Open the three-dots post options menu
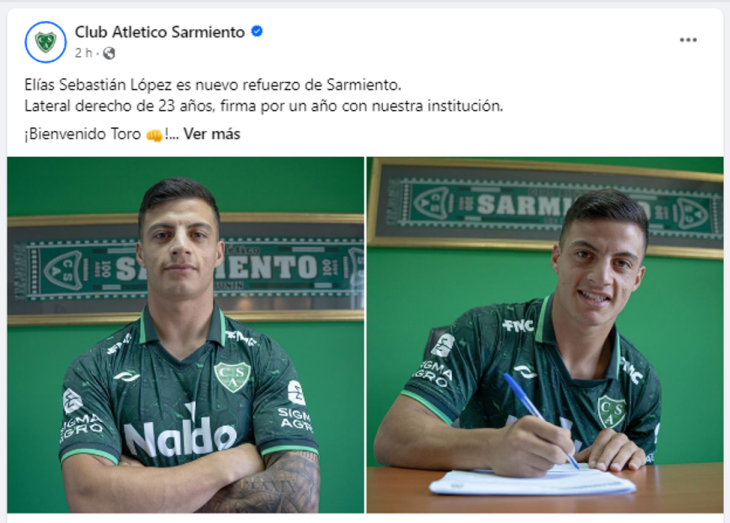Screen dimensions: 730x523 [688, 40]
